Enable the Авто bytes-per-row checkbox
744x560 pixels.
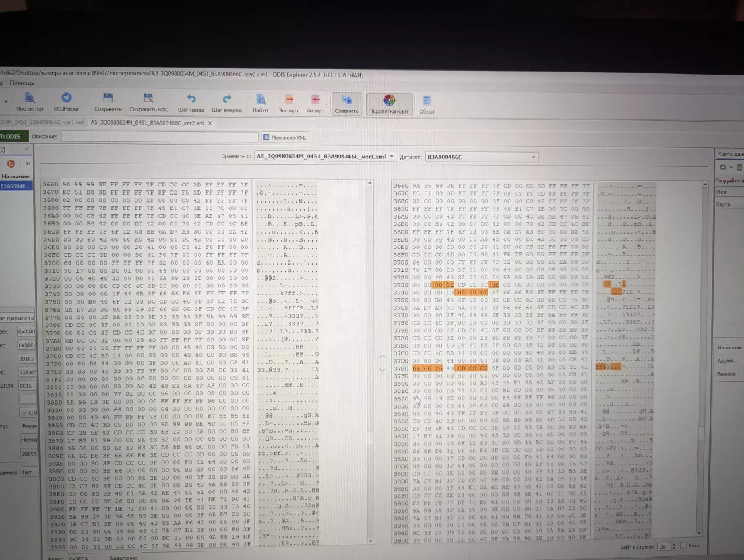pos(683,546)
